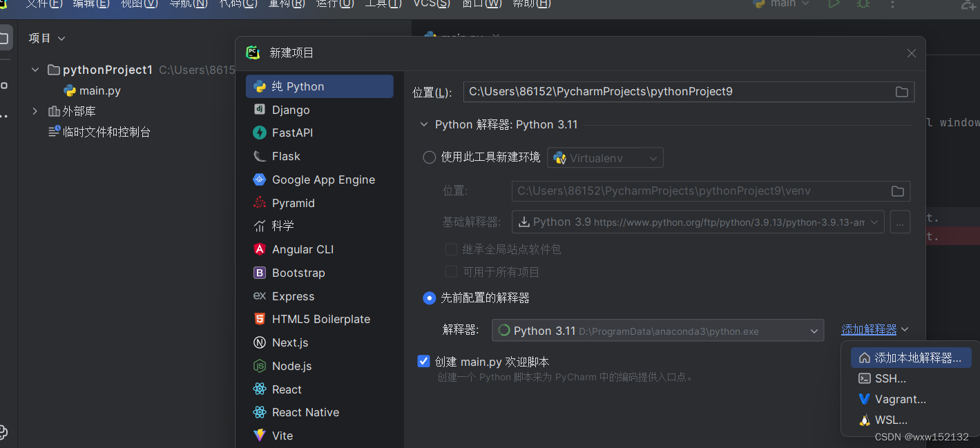The width and height of the screenshot is (980, 448).
Task: Open 帮助(H) menu
Action: click(531, 3)
